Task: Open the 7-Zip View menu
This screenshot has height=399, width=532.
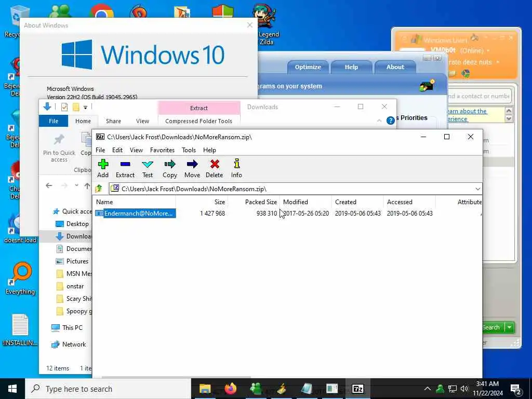Action: pos(137,150)
